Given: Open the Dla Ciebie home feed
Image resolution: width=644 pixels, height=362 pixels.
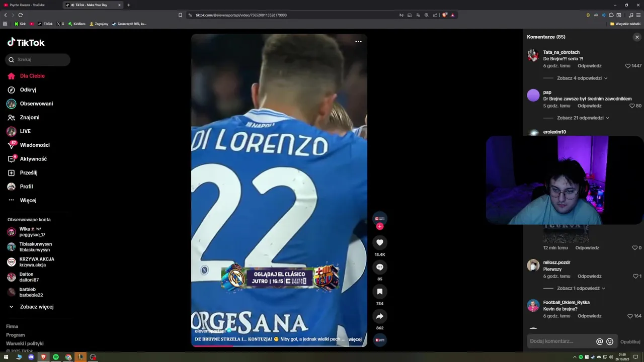Looking at the screenshot, I should click(26, 76).
